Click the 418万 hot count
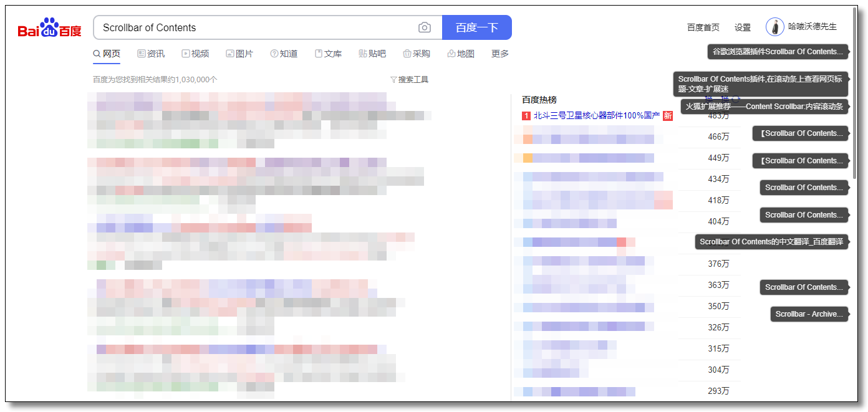 718,201
